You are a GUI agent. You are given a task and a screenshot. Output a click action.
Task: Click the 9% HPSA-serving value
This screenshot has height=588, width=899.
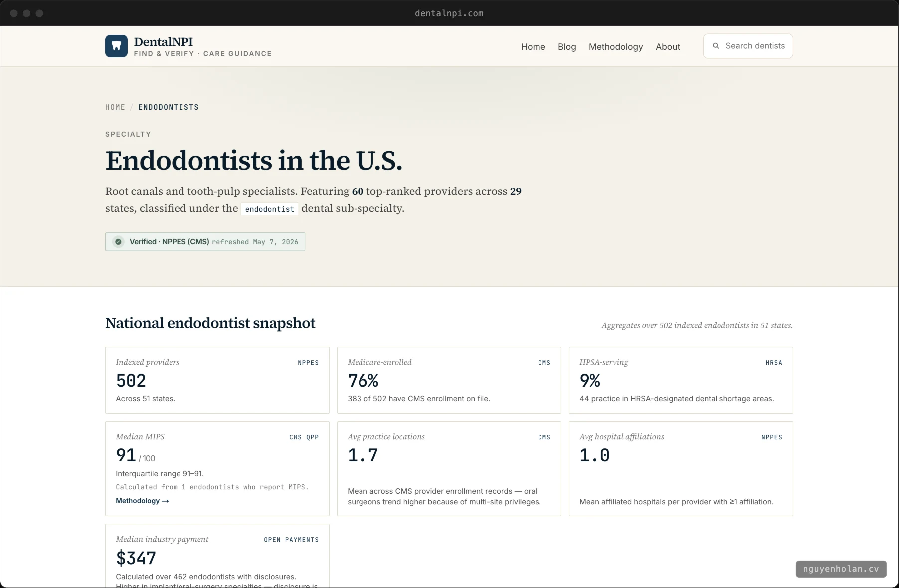point(590,381)
